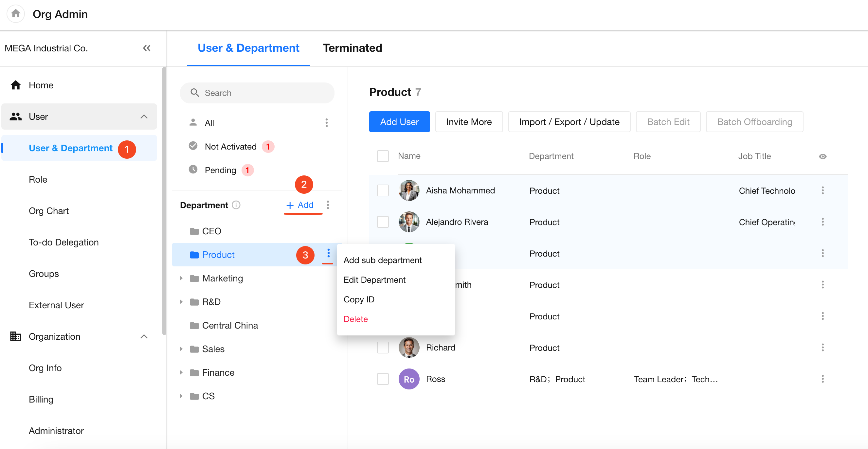The height and width of the screenshot is (449, 868).
Task: Focus the department Search field
Action: [257, 93]
